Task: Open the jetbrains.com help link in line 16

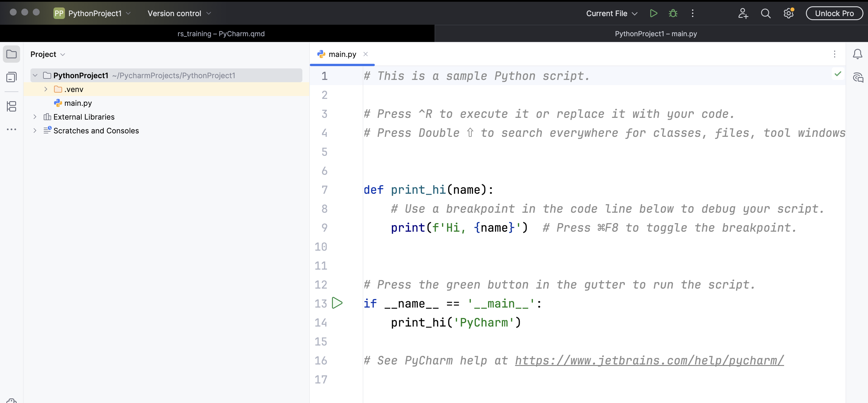Action: 649,360
